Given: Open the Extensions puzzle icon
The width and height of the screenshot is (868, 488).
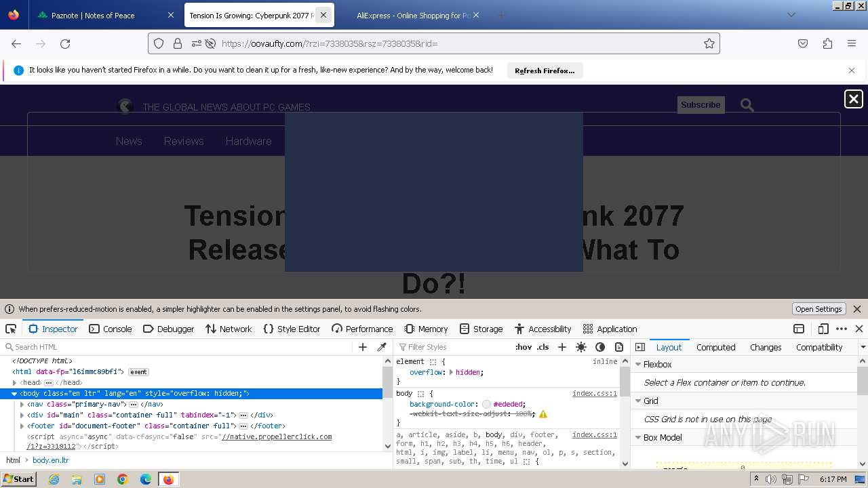Looking at the screenshot, I should click(x=827, y=43).
